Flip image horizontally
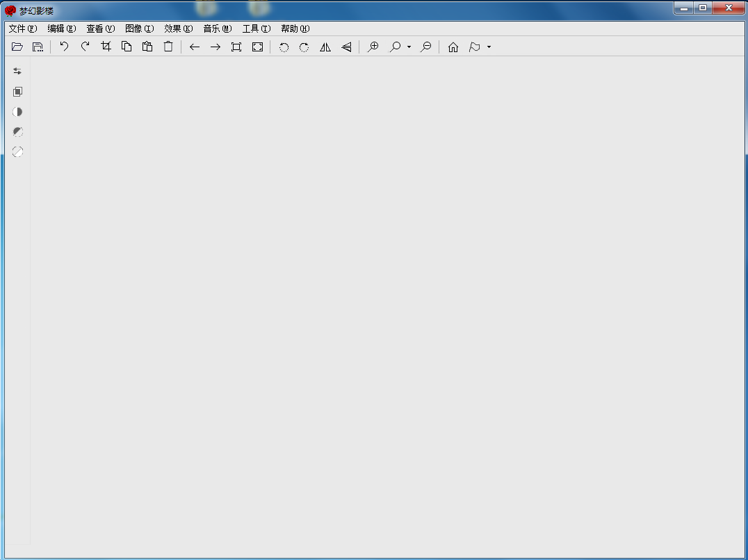Viewport: 748px width, 560px height. pos(325,47)
